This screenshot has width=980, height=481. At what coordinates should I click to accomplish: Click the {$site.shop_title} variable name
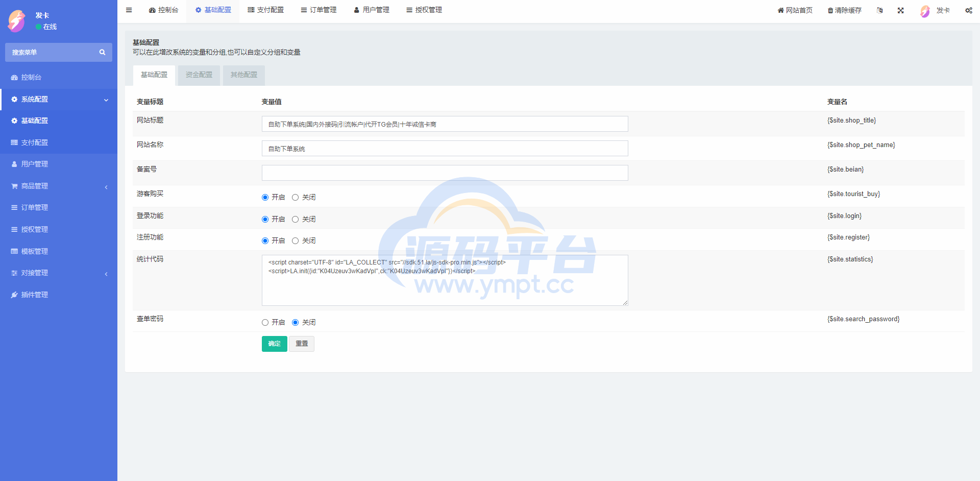pyautogui.click(x=852, y=121)
